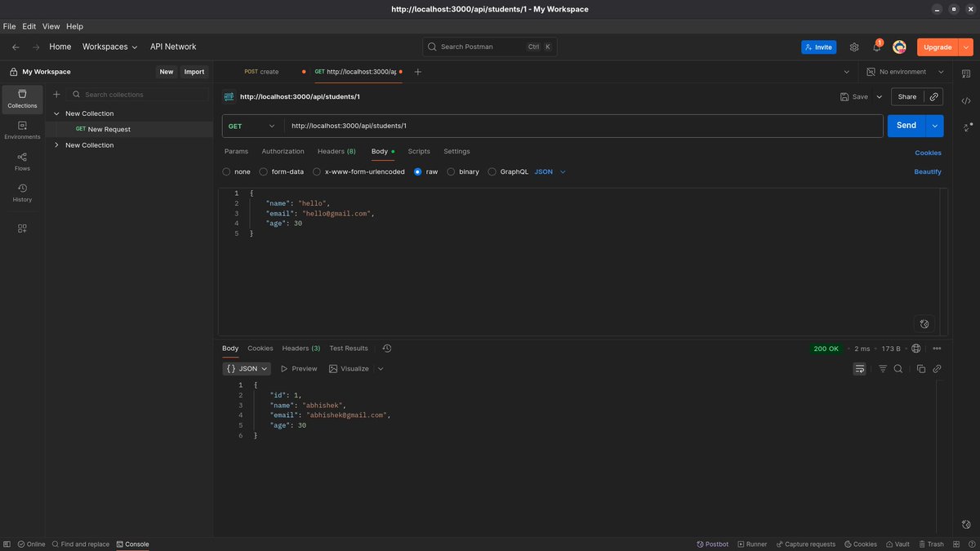980x551 pixels.
Task: Open the Console in status bar
Action: (132, 544)
